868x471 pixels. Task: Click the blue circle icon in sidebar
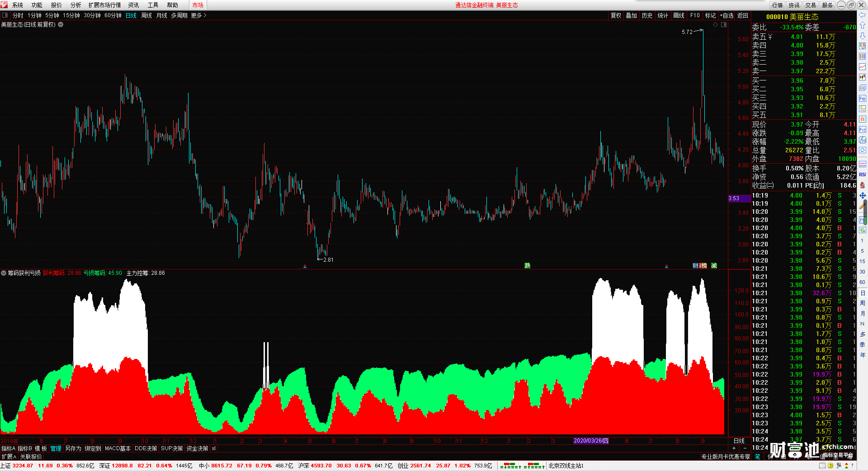point(862,150)
